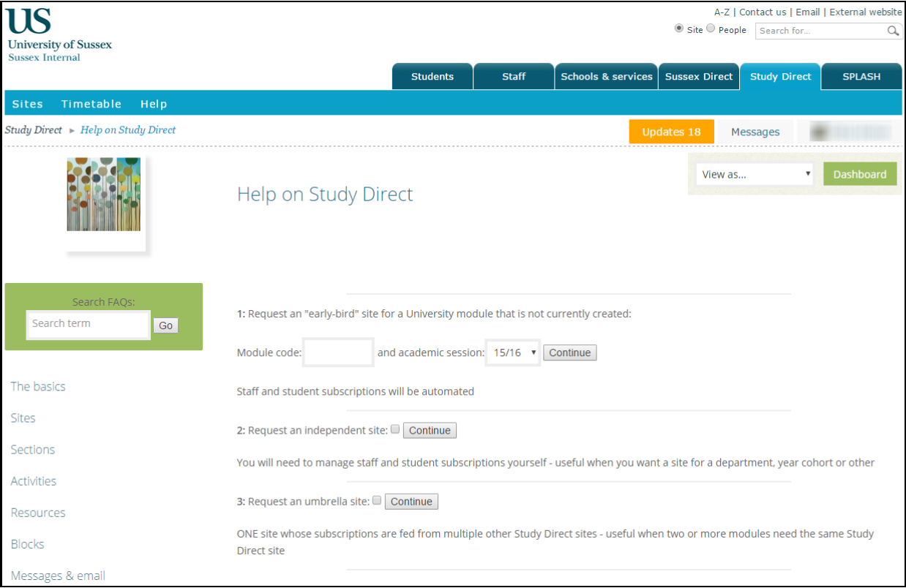906x588 pixels.
Task: Open the Blocks sidebar link
Action: 28,543
